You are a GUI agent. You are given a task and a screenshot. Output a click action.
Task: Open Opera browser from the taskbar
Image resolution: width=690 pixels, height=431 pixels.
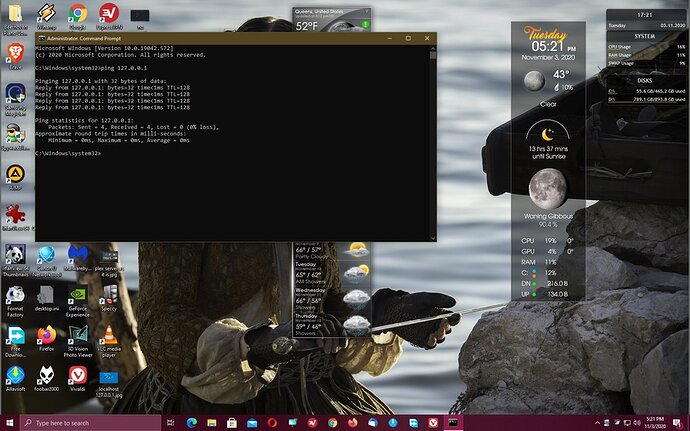coord(272,423)
